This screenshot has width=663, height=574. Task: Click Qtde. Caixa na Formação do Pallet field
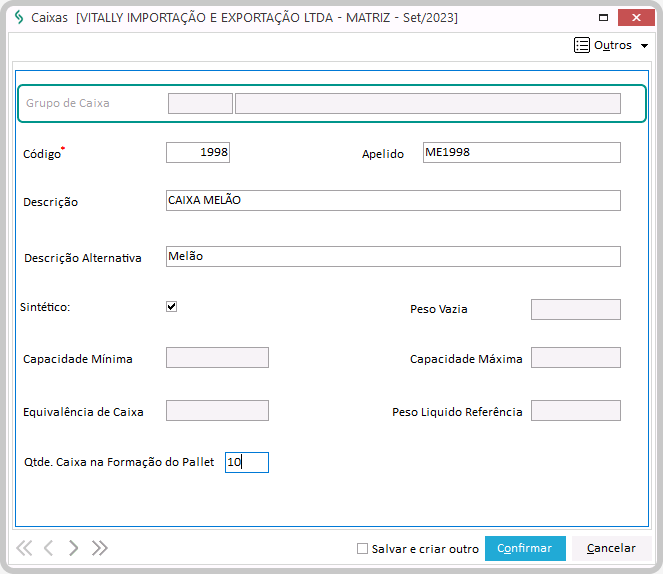(x=247, y=462)
